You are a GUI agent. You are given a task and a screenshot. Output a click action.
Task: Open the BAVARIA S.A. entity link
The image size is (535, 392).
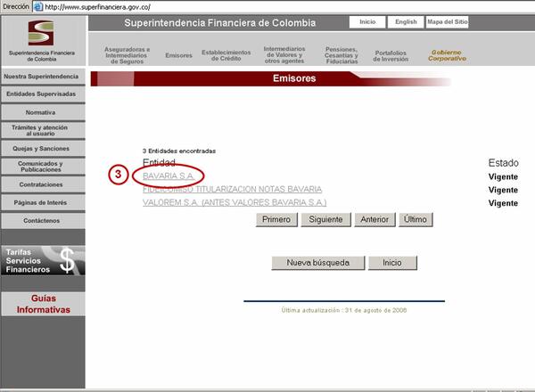point(169,176)
